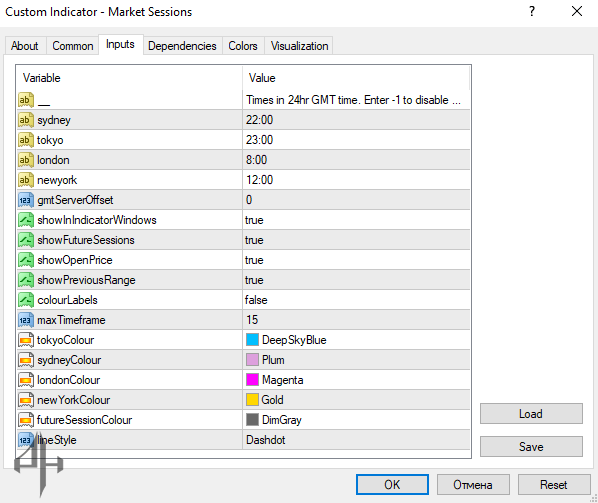Toggle colourLabels false value
Screen dimensions: 598x503
tap(356, 300)
